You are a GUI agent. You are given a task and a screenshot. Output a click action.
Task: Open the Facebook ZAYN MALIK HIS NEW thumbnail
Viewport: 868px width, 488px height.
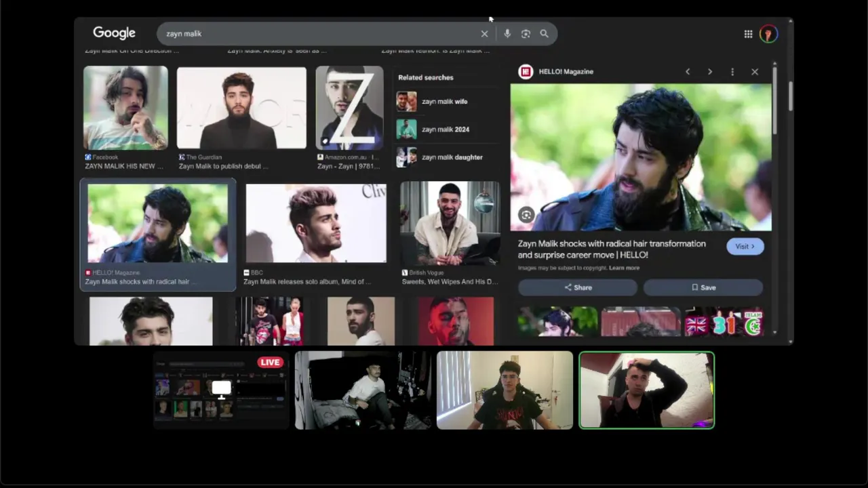125,108
